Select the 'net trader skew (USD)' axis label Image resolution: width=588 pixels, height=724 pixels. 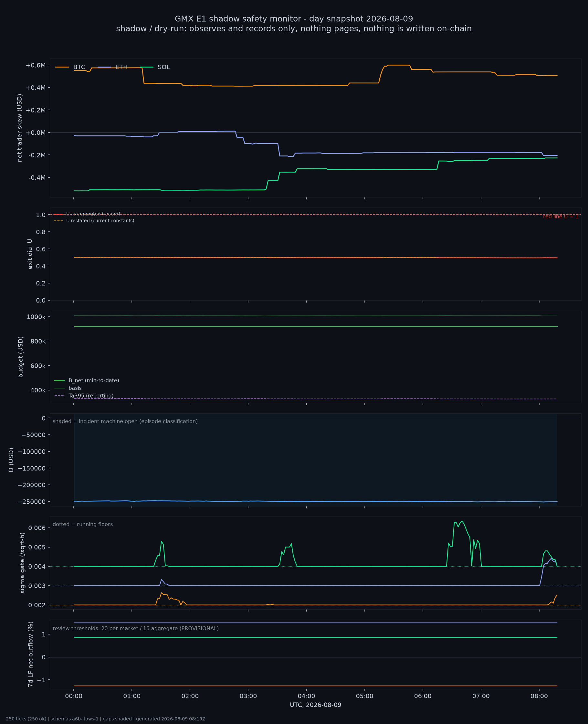[x=20, y=128]
